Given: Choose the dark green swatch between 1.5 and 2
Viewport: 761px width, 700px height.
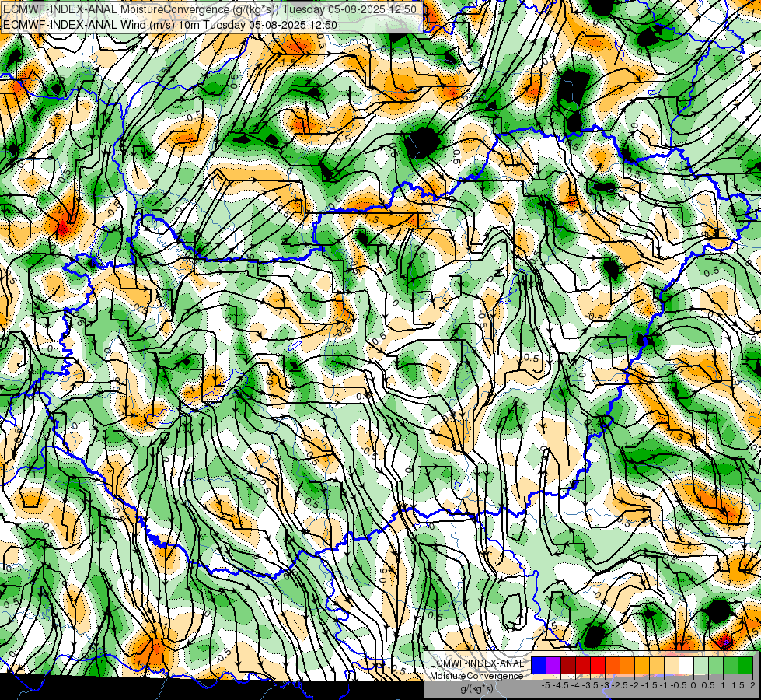Looking at the screenshot, I should click(745, 666).
